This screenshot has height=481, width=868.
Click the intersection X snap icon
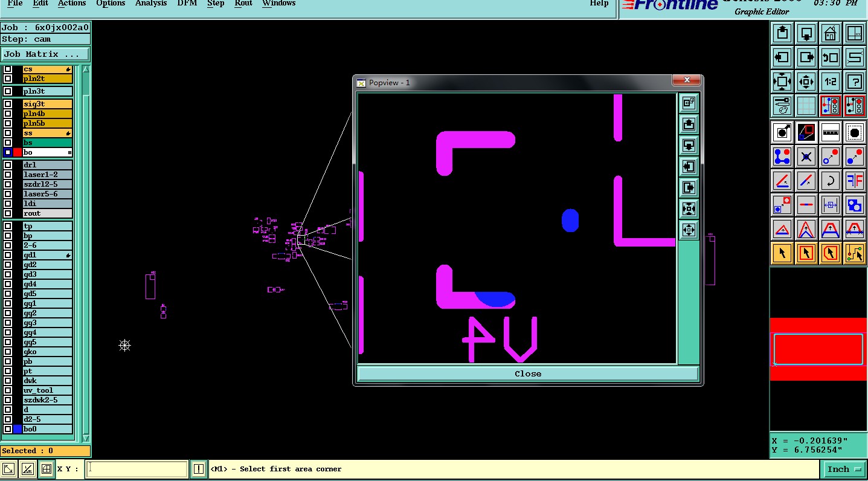[806, 157]
